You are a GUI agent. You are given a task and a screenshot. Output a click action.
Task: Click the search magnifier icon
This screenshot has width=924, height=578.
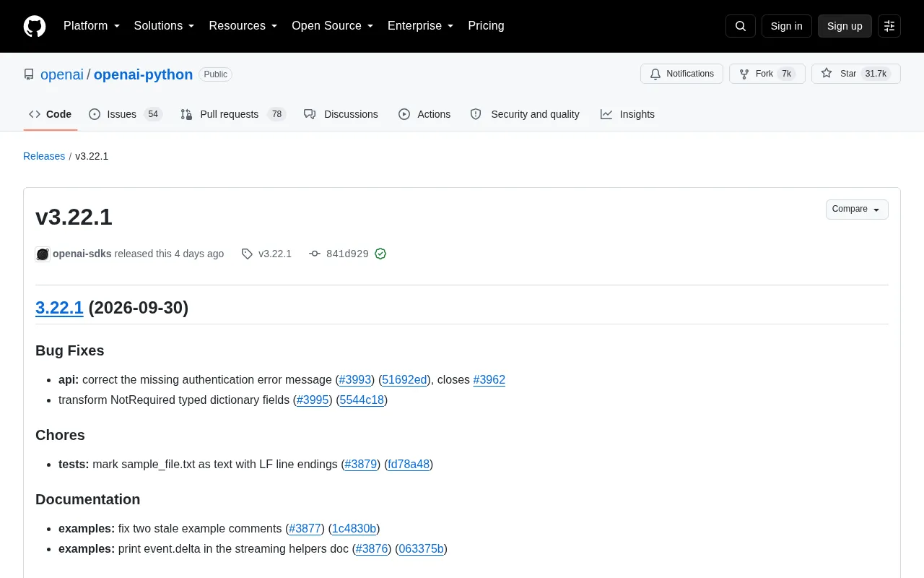coord(741,26)
